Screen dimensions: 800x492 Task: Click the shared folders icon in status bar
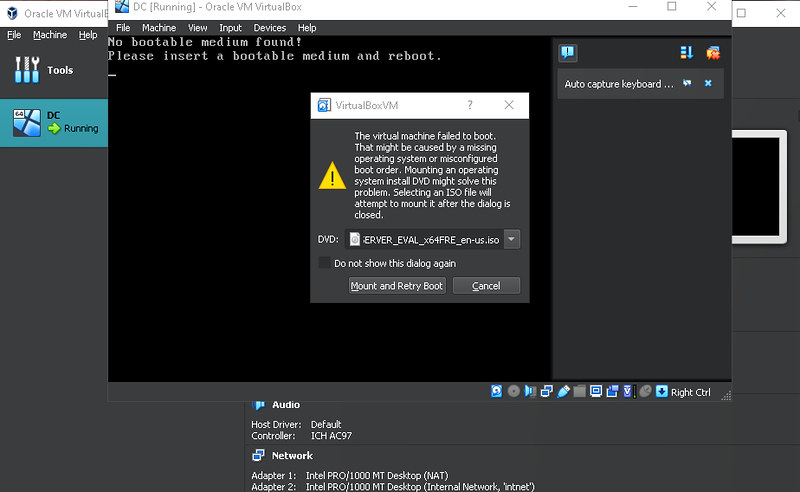click(x=579, y=391)
